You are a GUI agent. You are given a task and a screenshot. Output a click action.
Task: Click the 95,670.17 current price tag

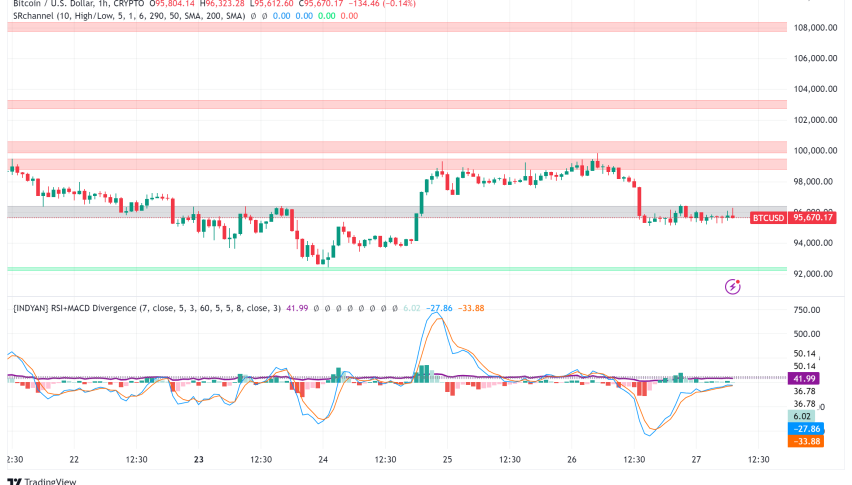pos(813,218)
